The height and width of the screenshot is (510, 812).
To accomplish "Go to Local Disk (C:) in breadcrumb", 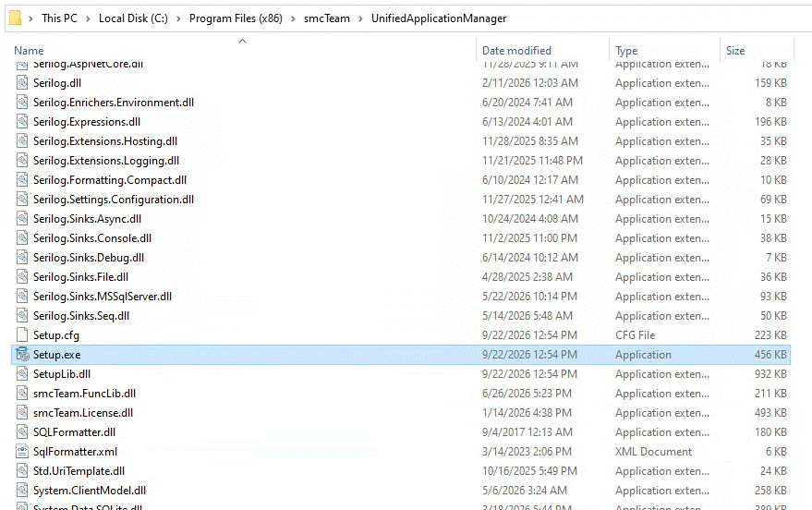I will click(133, 18).
